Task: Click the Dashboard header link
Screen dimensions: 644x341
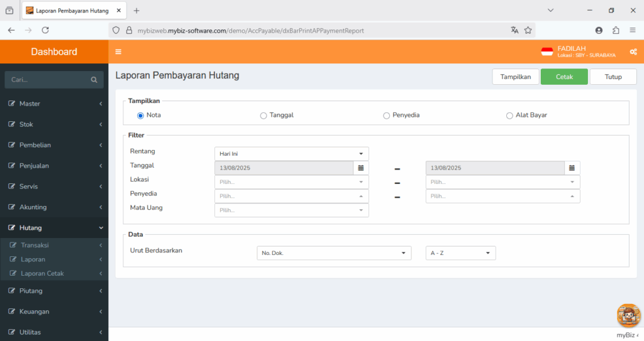Action: pyautogui.click(x=54, y=51)
